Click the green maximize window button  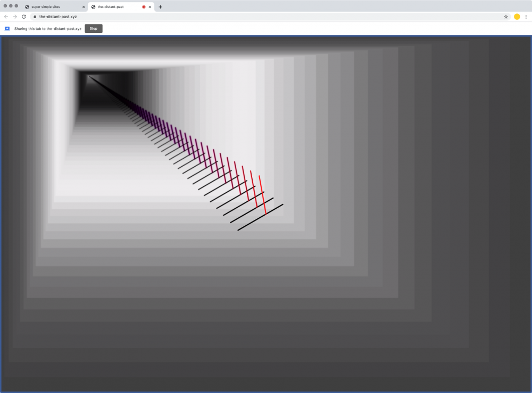[16, 6]
